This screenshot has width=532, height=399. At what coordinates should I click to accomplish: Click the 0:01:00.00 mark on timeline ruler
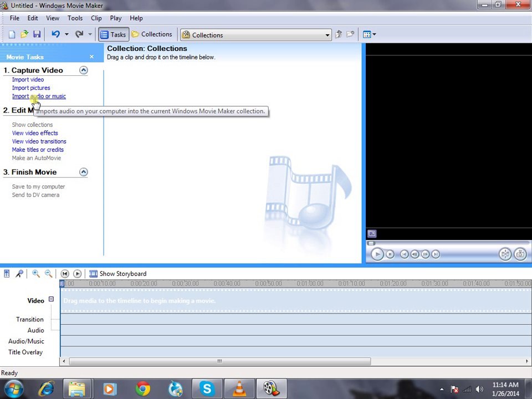310,283
